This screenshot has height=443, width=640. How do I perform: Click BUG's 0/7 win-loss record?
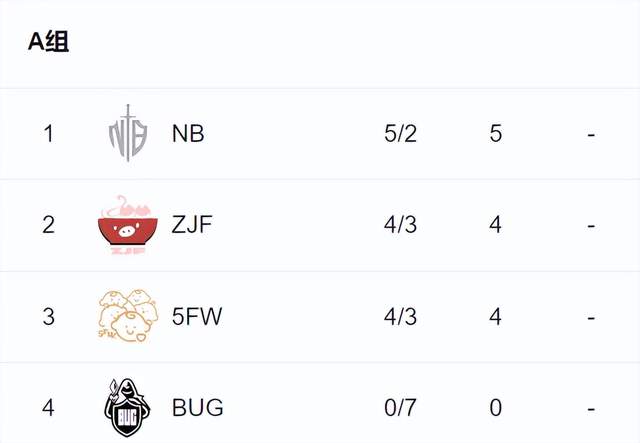click(x=400, y=407)
